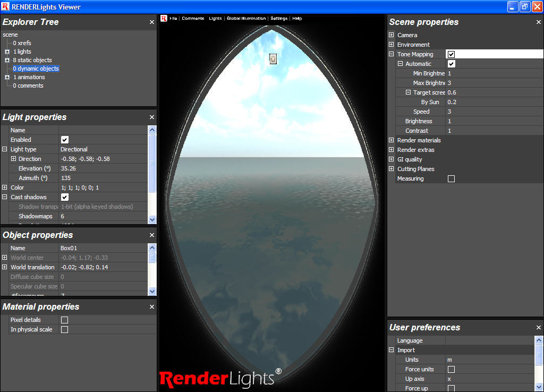Image resolution: width=544 pixels, height=392 pixels.
Task: Toggle the Tone Mapping checkbox
Action: pos(451,55)
